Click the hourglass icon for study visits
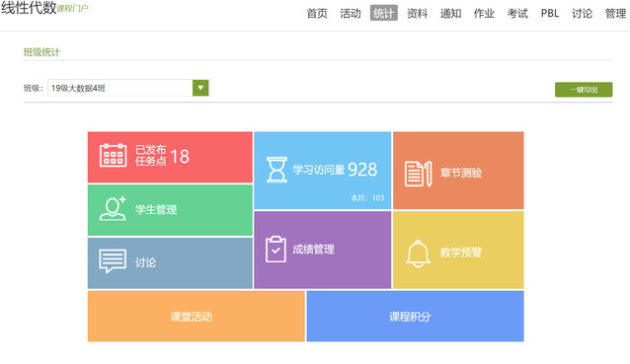This screenshot has width=630, height=364. tap(276, 170)
